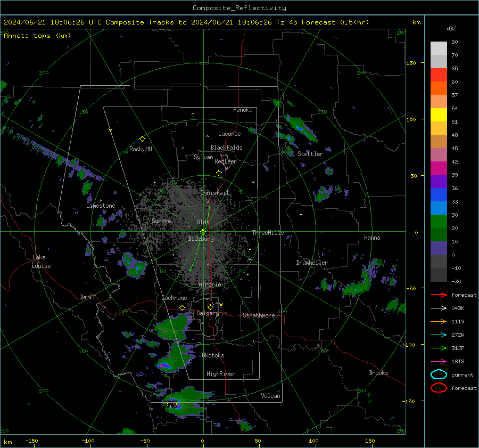Pick the magenta 39-42 dBZ color swatch
This screenshot has width=479, height=448.
click(x=439, y=168)
